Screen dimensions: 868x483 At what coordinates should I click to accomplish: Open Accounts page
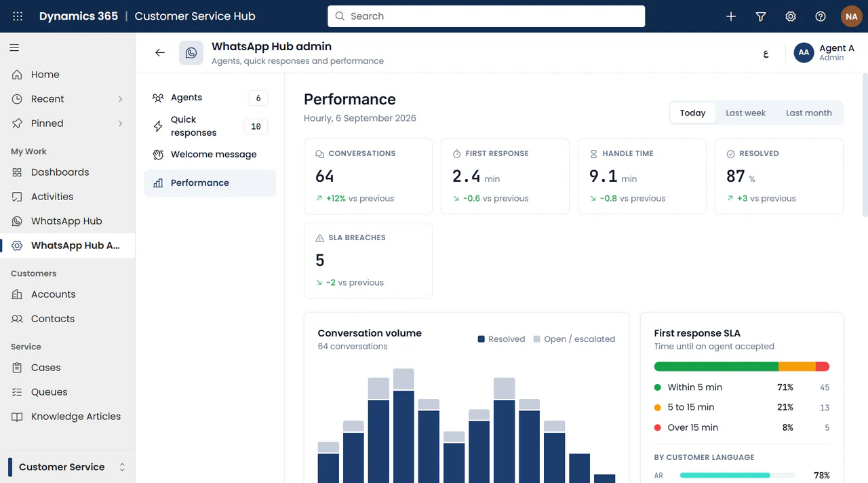tap(68, 294)
